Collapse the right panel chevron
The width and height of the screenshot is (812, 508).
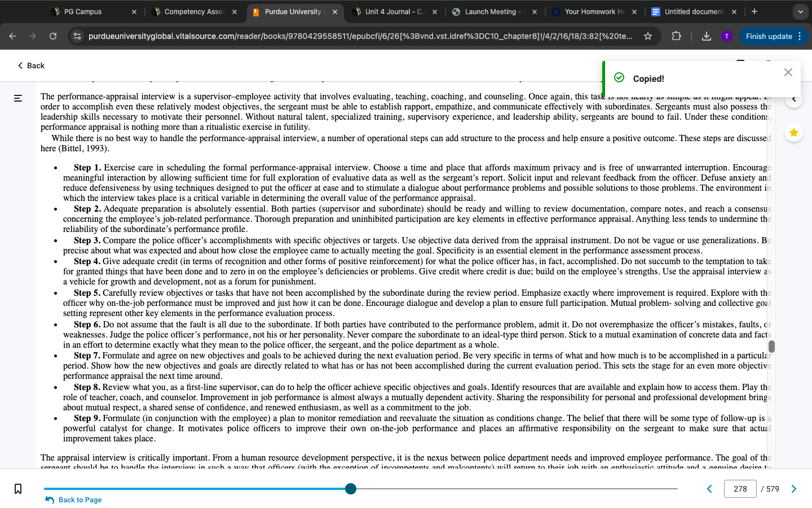794,99
